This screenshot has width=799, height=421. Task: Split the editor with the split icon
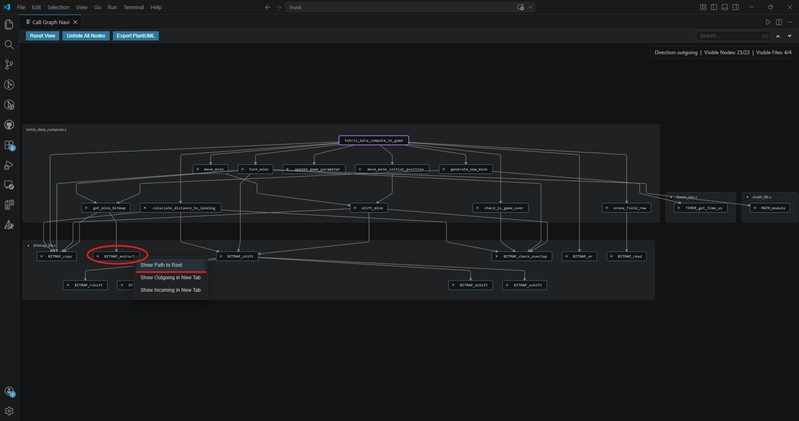779,22
